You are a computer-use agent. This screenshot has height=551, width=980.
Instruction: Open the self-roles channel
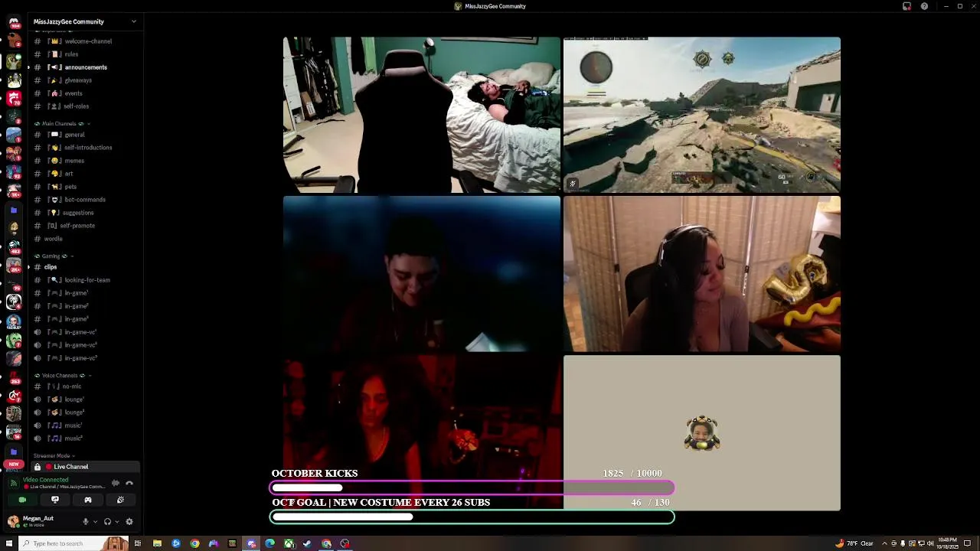click(85, 106)
